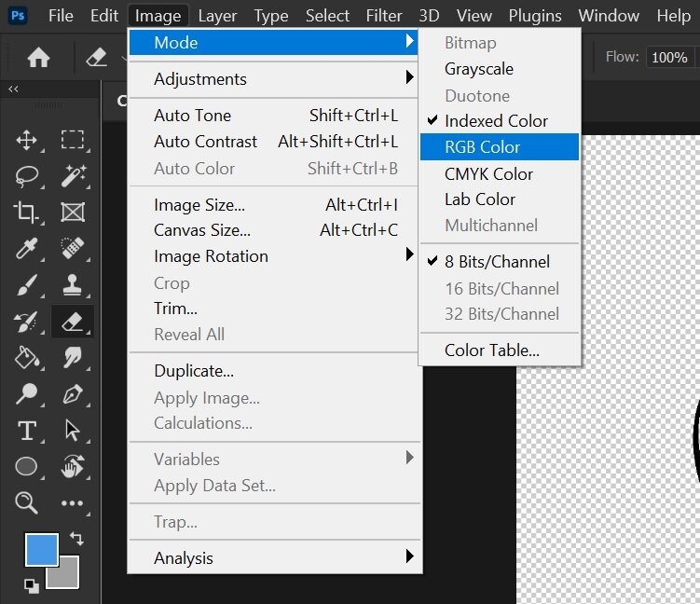Viewport: 700px width, 604px height.
Task: Pick the Lasso tool
Action: [26, 176]
